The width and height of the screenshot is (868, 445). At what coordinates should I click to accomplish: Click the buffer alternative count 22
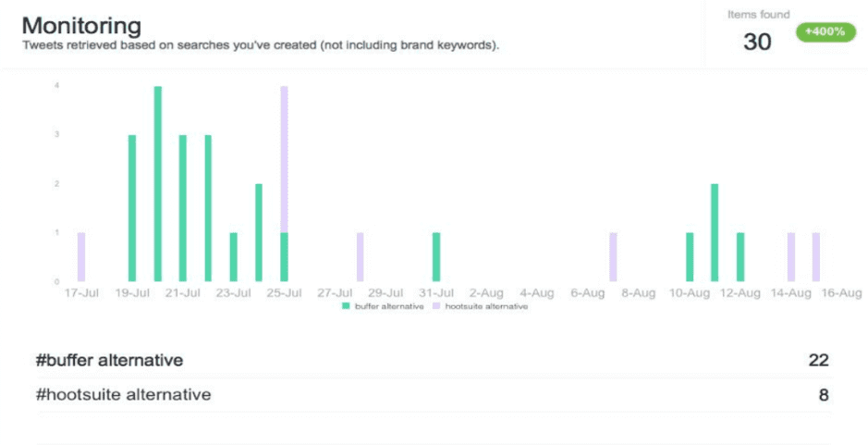click(x=818, y=360)
